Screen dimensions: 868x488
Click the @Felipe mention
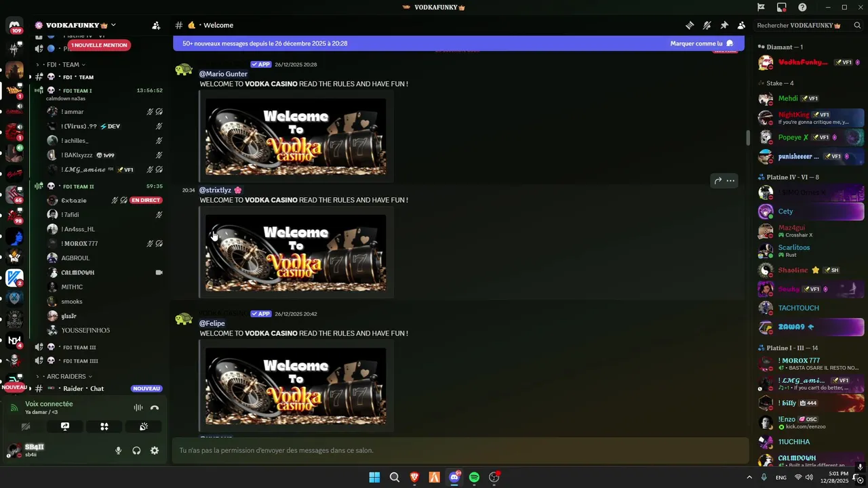(x=212, y=323)
